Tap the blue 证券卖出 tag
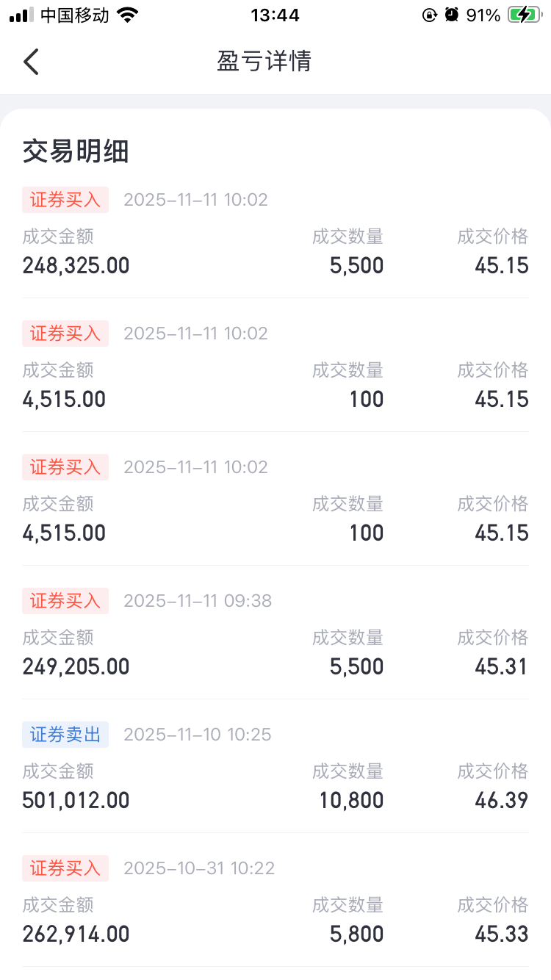This screenshot has width=551, height=980. 65,735
